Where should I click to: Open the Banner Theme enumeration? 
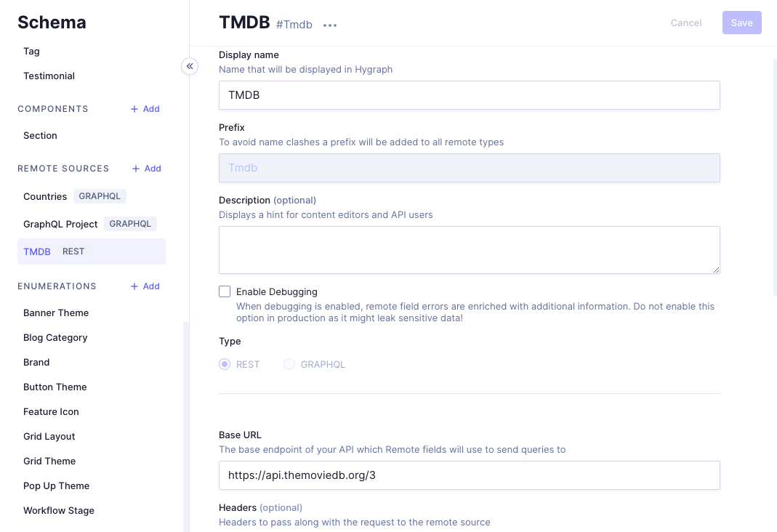tap(56, 313)
